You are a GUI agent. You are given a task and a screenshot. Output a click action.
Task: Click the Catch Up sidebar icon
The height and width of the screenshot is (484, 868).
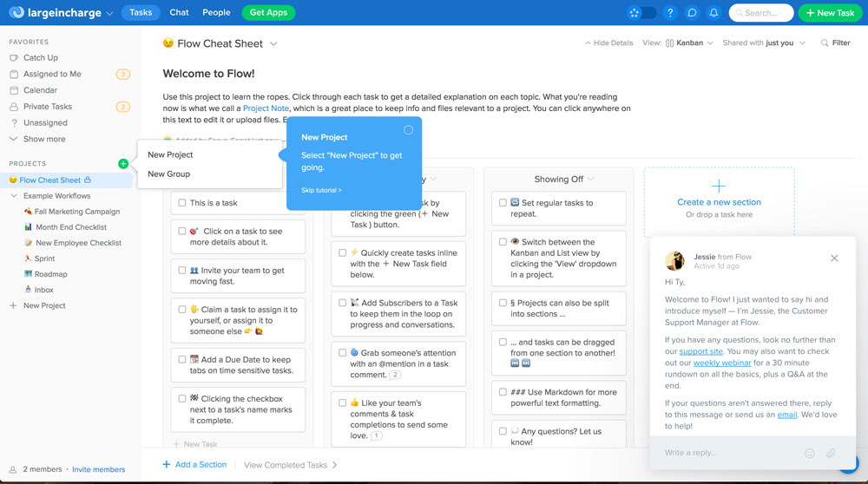coord(14,57)
